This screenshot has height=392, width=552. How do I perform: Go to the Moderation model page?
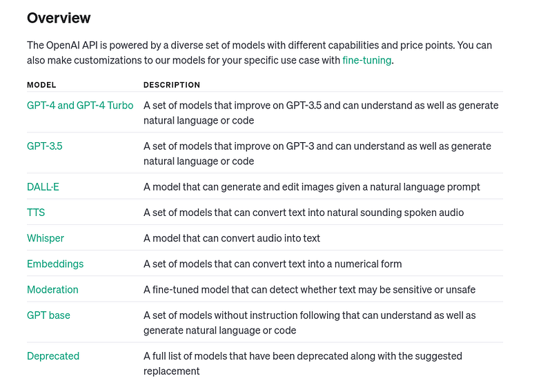coord(53,289)
